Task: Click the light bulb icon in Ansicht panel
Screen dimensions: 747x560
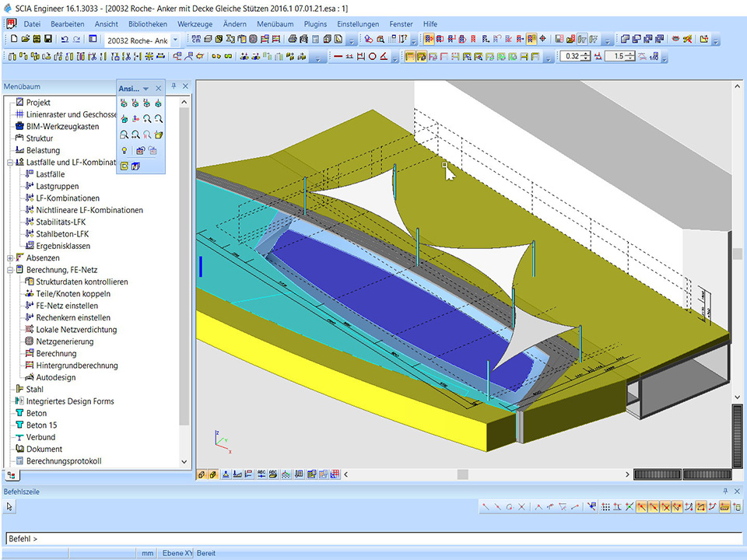Action: point(124,151)
